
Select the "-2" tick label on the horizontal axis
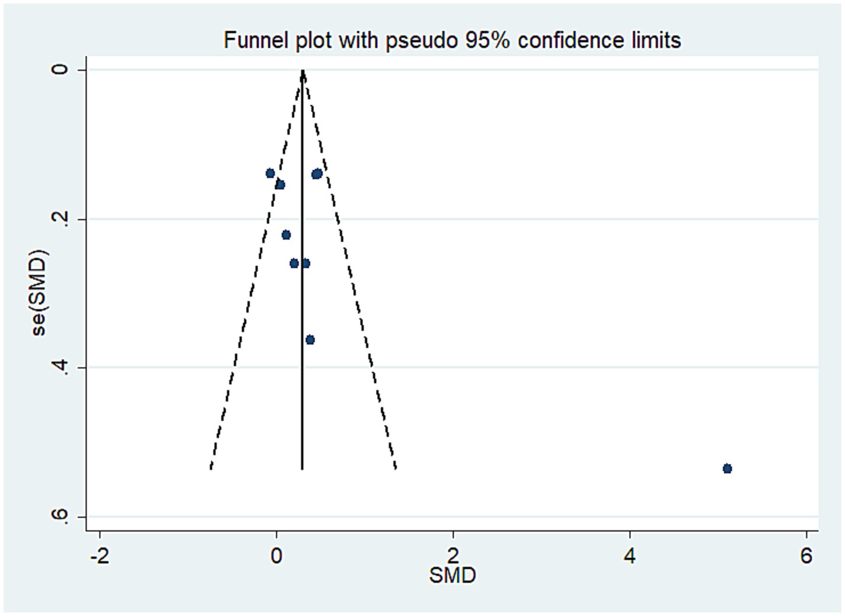pyautogui.click(x=99, y=556)
